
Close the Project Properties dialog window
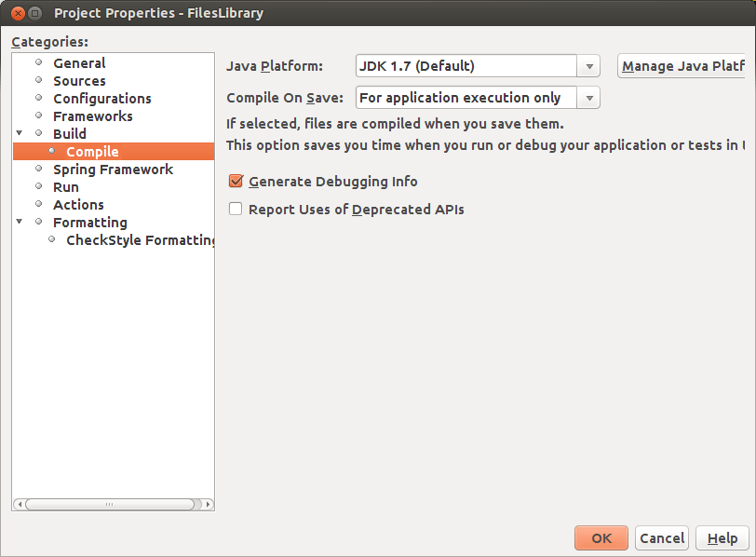(x=17, y=13)
